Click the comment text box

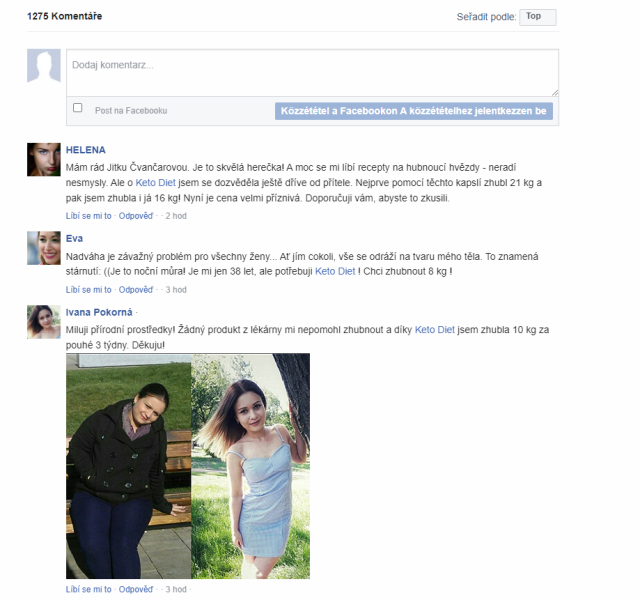[312, 73]
